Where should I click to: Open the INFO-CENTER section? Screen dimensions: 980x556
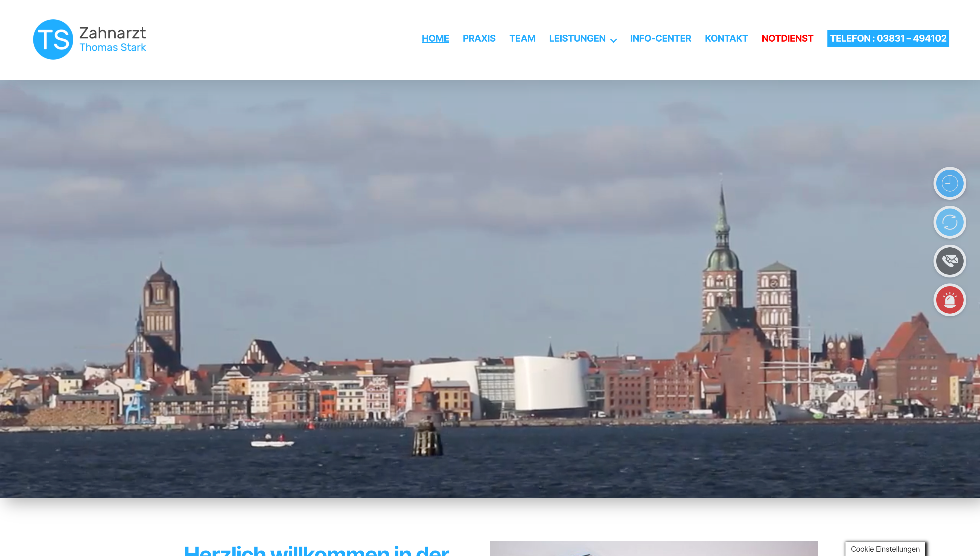661,38
